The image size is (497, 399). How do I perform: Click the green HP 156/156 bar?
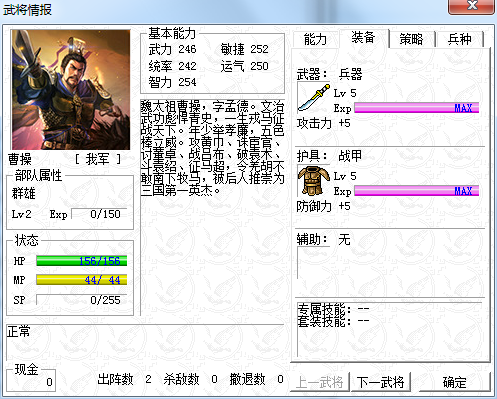point(82,261)
